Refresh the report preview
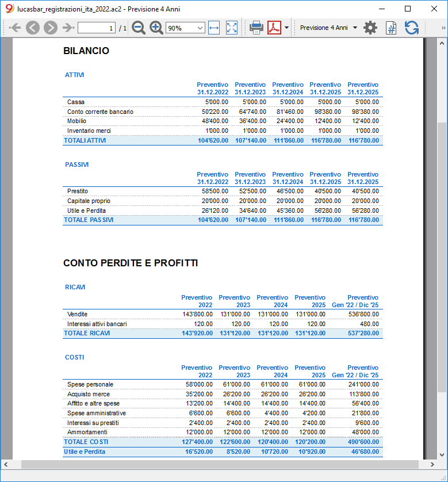Screen dimensions: 448x482 coord(412,28)
